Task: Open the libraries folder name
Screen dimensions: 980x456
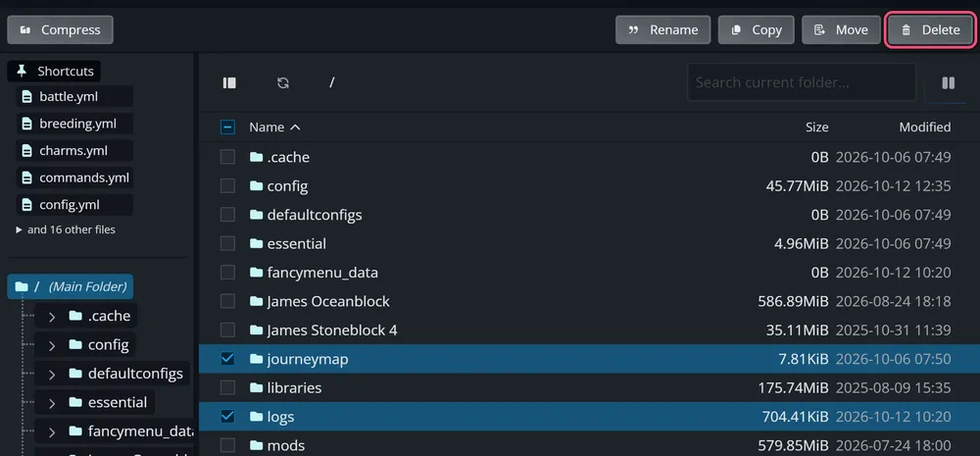Action: pyautogui.click(x=294, y=387)
